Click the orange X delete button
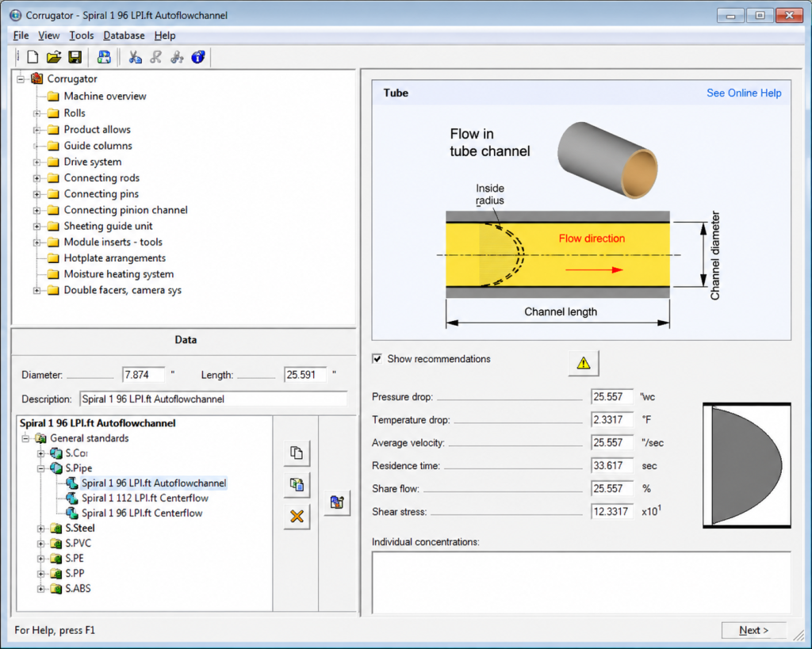 coord(297,516)
